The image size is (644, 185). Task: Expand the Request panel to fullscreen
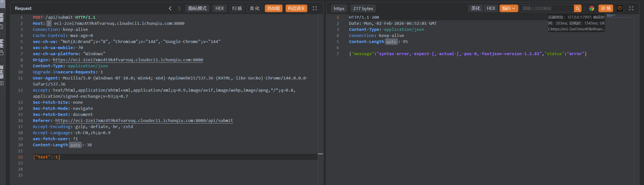pos(315,8)
